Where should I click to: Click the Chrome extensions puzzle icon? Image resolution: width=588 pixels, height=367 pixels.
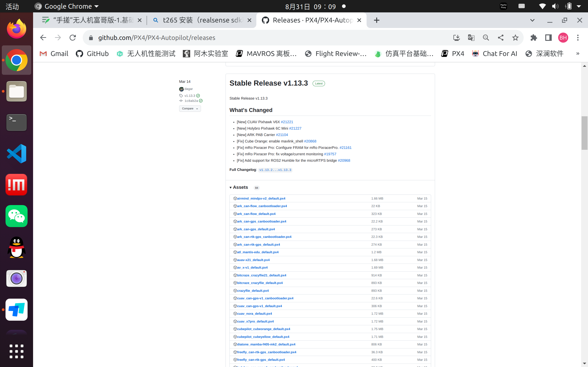click(x=534, y=38)
